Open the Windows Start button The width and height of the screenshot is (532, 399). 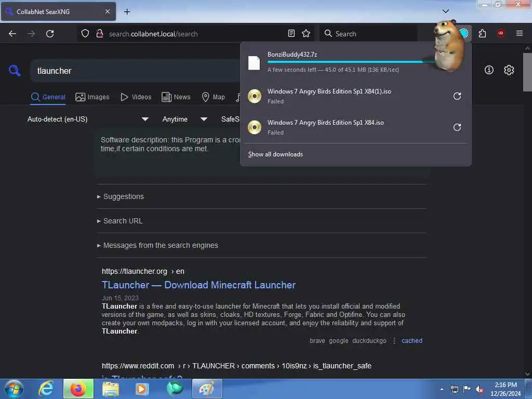[x=14, y=389]
